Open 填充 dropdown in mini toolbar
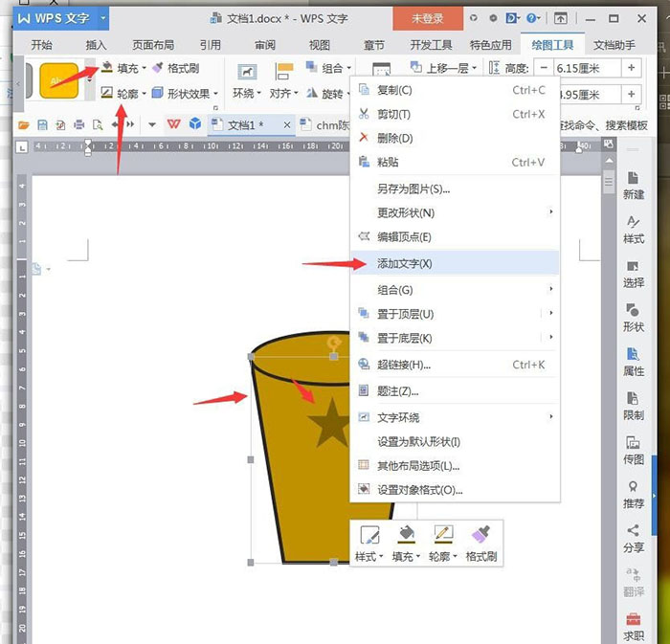 pos(407,544)
